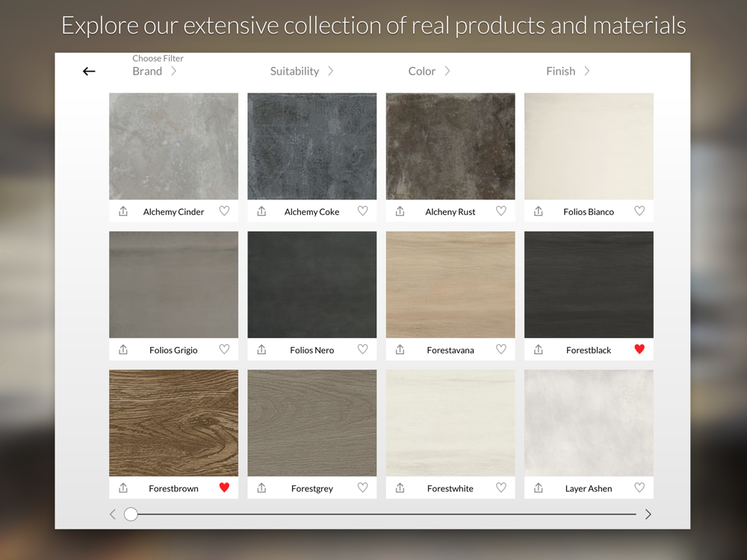Open the Alcheny Rust swatch
The height and width of the screenshot is (560, 747).
click(x=450, y=146)
